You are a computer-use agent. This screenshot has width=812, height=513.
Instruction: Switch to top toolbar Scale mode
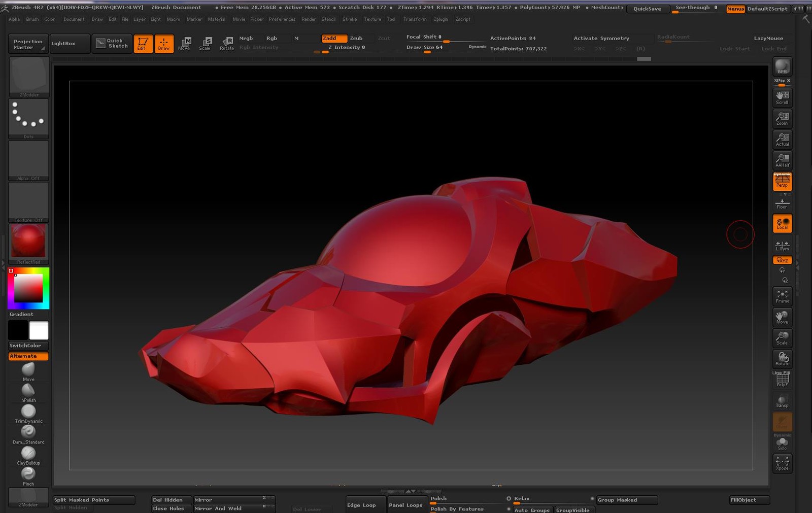point(205,44)
